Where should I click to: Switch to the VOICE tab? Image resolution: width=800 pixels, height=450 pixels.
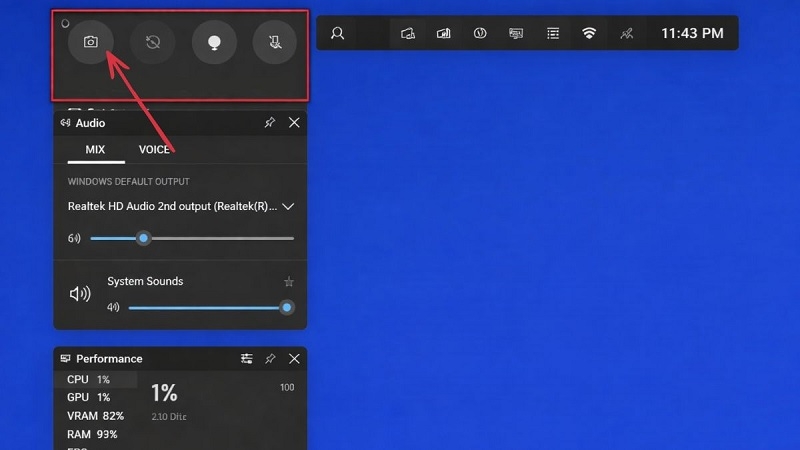click(154, 149)
